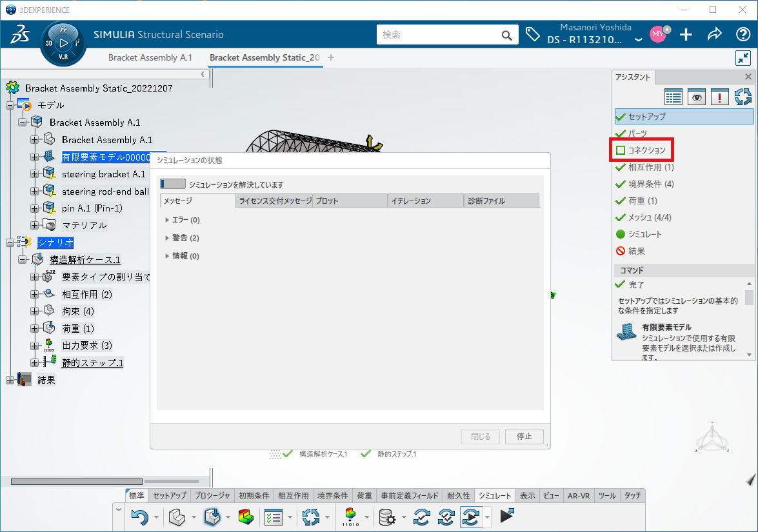The width and height of the screenshot is (758, 532).
Task: Select the 静的ステップ.1 tree item
Action: [92, 363]
